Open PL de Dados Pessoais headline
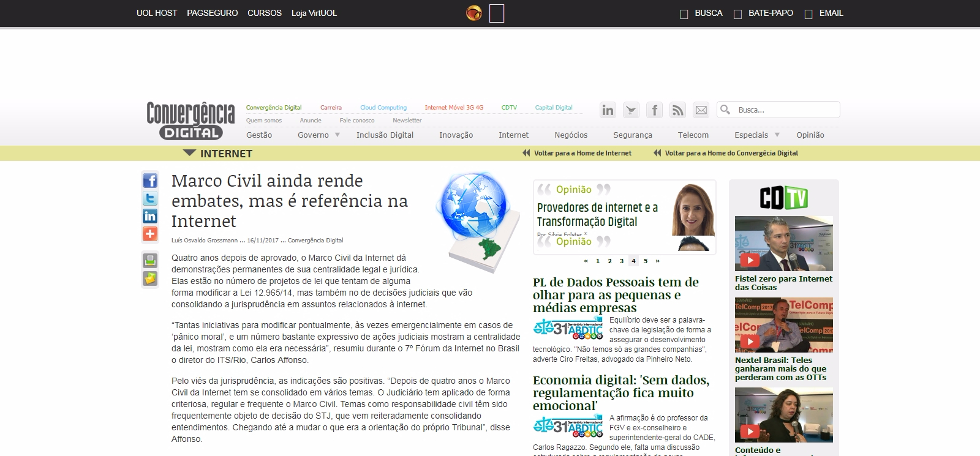The width and height of the screenshot is (980, 456). [x=616, y=295]
